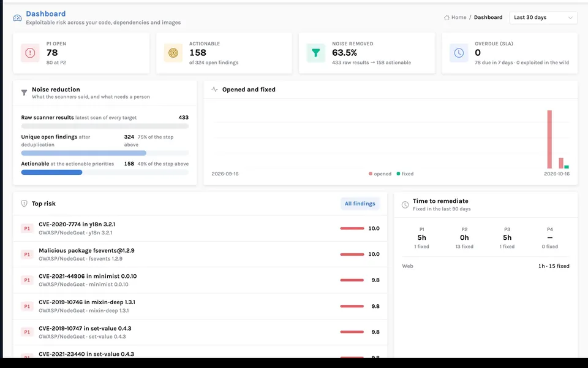This screenshot has height=368, width=588.
Task: Click the '49% of the step above' text
Action: (163, 164)
